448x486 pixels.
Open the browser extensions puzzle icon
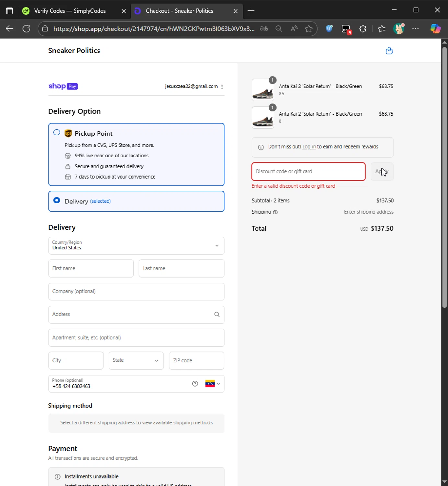pyautogui.click(x=363, y=29)
